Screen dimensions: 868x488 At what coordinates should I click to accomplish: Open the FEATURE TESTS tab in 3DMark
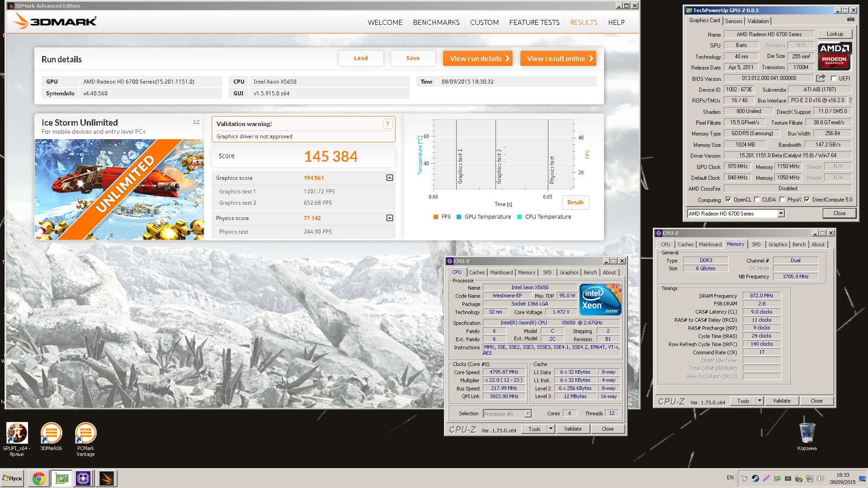coord(534,22)
